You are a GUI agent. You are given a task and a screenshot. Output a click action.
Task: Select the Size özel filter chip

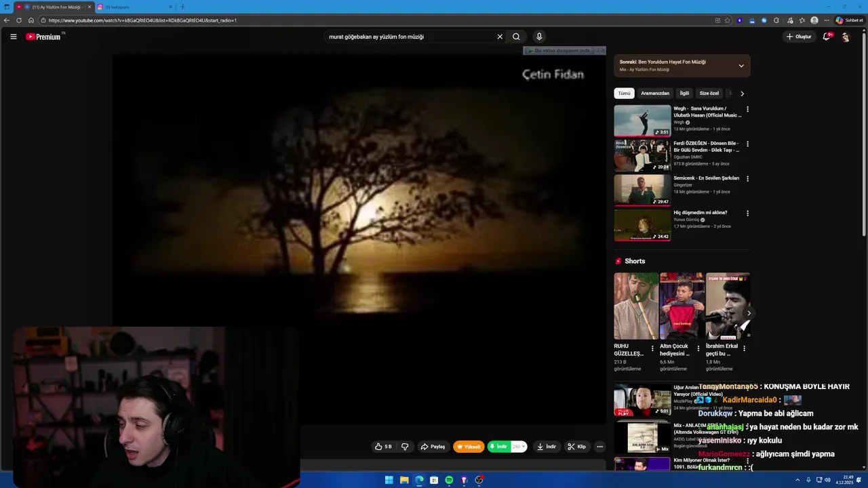click(x=709, y=94)
